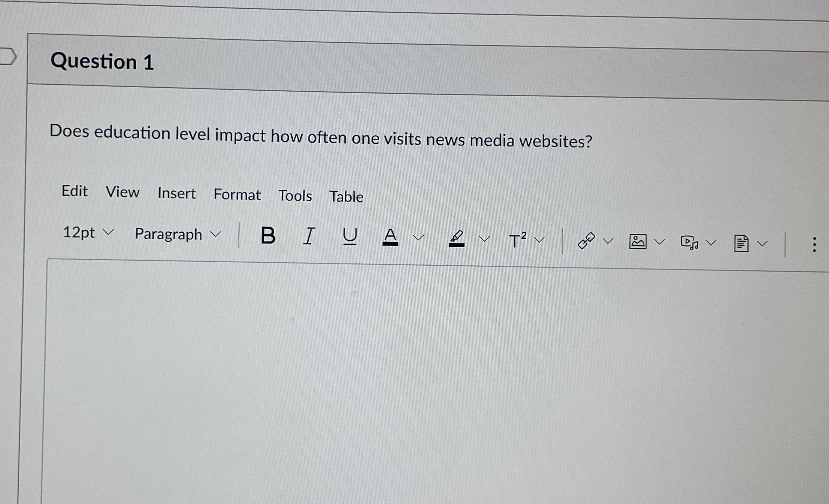This screenshot has height=504, width=829.
Task: Insert a link with the chain icon
Action: coord(586,241)
